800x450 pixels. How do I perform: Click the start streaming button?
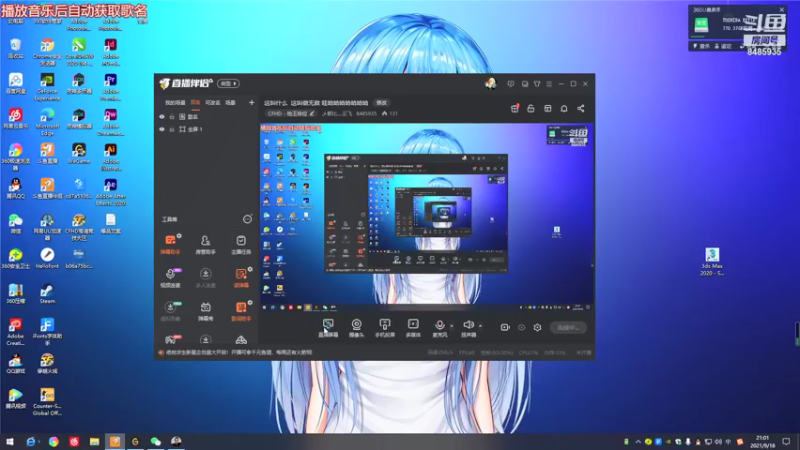pos(568,328)
